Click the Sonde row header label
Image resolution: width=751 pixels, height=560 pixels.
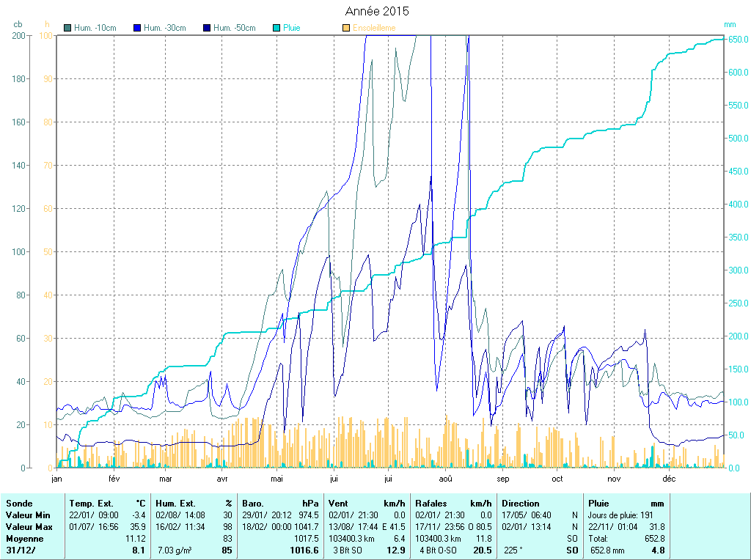19,504
